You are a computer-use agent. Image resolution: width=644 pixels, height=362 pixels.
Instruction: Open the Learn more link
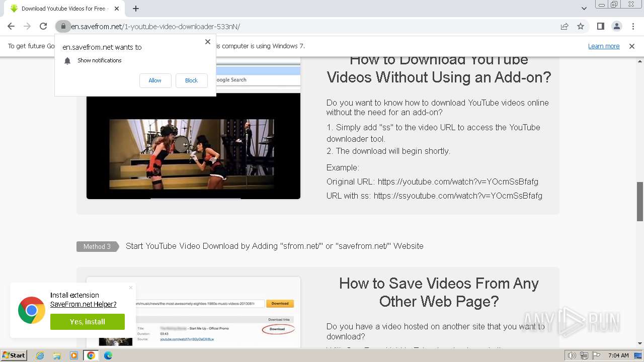[604, 46]
